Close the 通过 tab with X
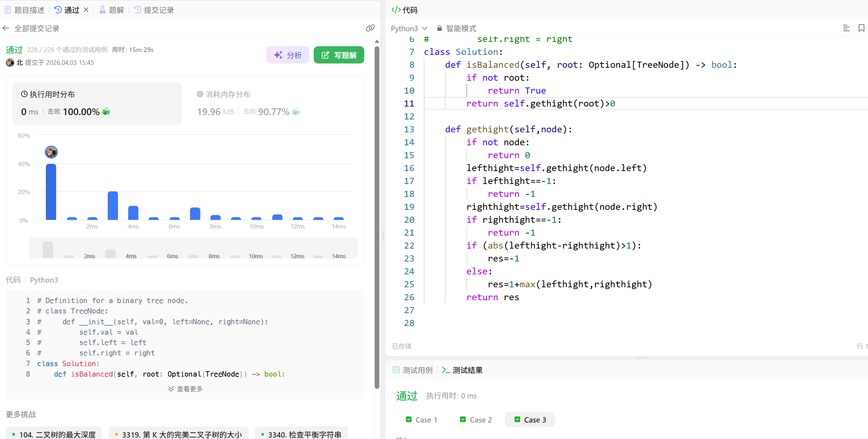Image resolution: width=868 pixels, height=439 pixels. tap(86, 10)
